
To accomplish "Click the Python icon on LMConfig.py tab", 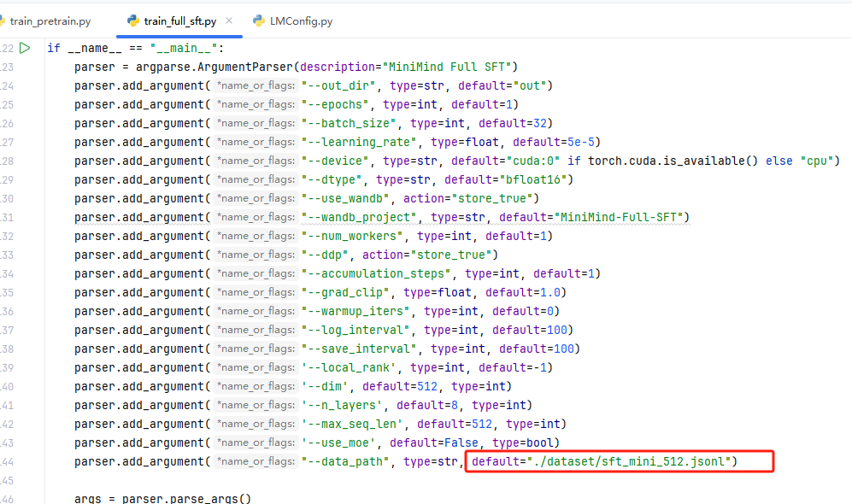I will coord(259,20).
